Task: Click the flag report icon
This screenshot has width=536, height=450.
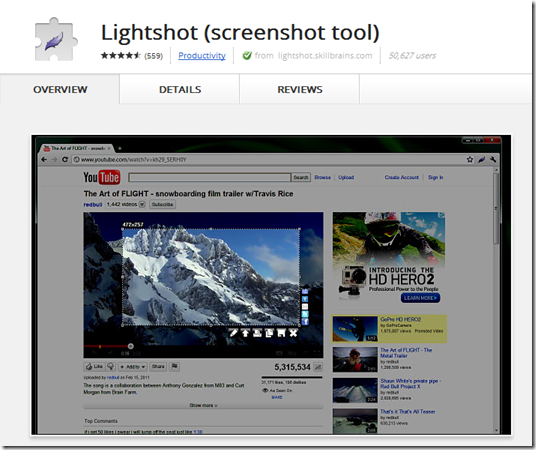Action: 174,367
